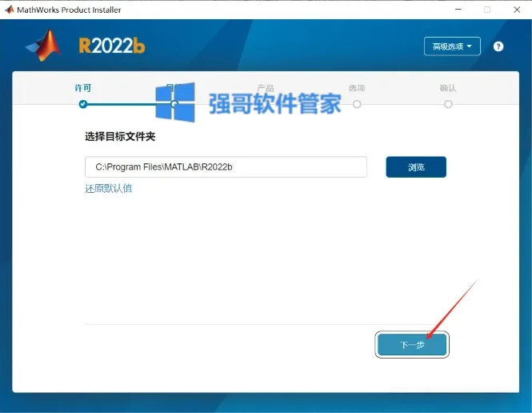Click the 选择目标文件夹 heading
The width and height of the screenshot is (532, 413).
[120, 136]
